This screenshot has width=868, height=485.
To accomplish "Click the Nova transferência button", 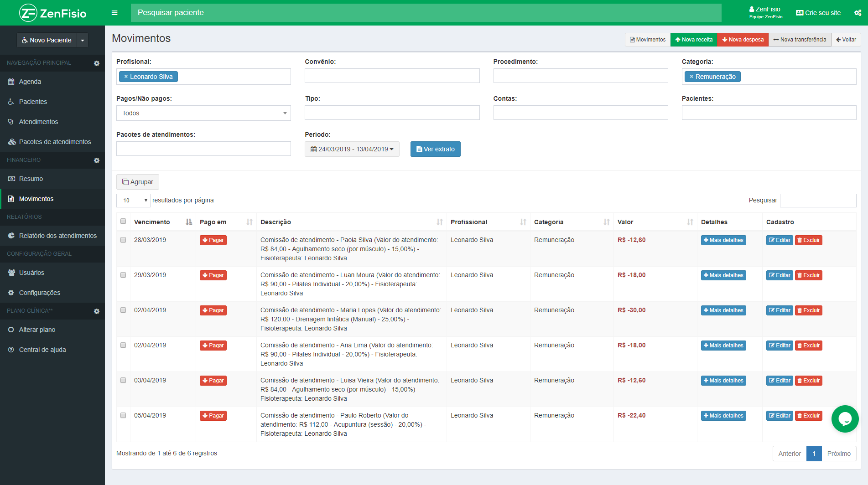I will click(800, 40).
